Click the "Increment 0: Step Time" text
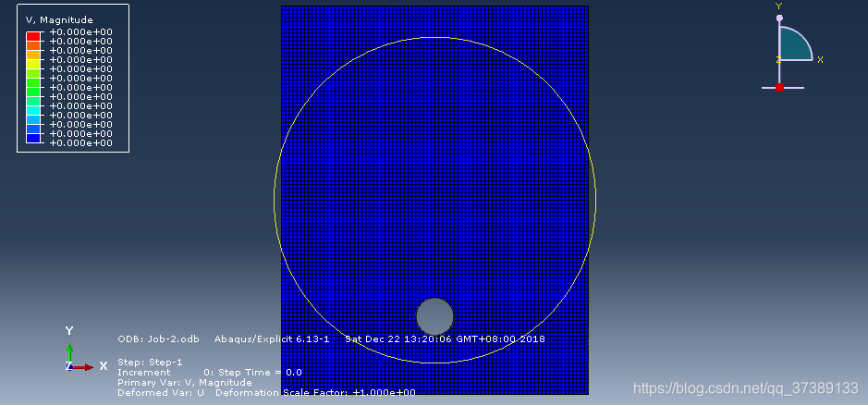 tap(209, 372)
